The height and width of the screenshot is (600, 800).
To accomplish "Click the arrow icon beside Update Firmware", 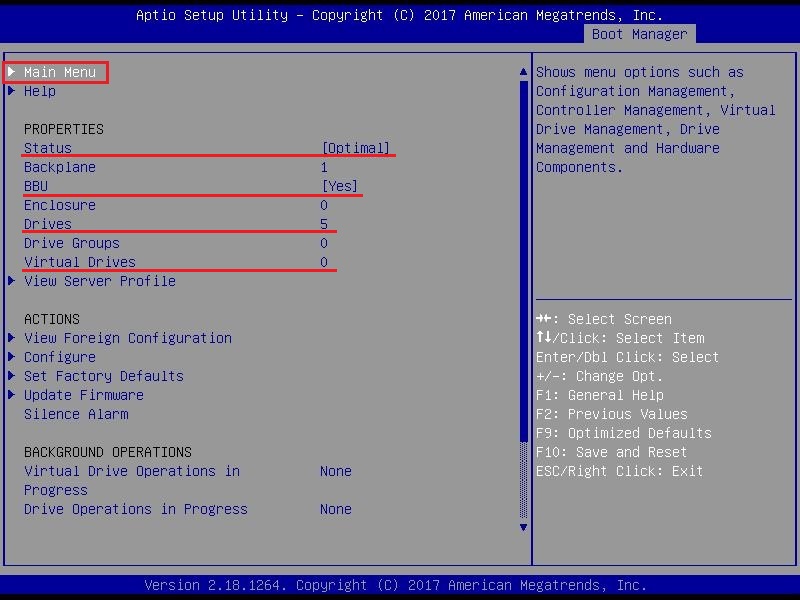I will (x=12, y=395).
